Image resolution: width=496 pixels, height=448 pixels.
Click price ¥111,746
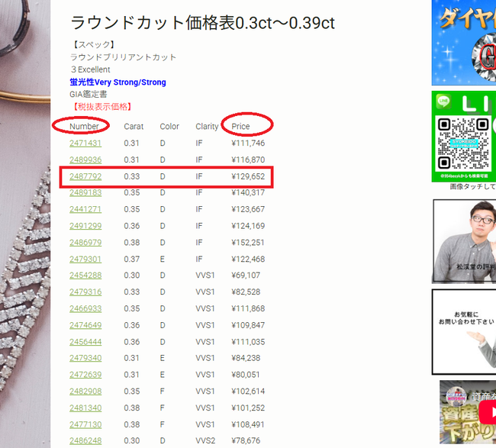point(248,143)
